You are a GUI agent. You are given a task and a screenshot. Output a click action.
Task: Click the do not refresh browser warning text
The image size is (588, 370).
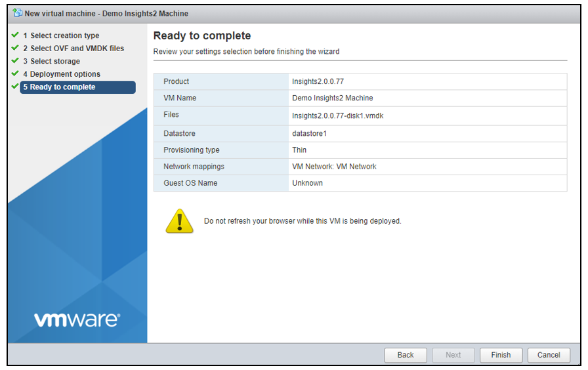[x=303, y=221]
